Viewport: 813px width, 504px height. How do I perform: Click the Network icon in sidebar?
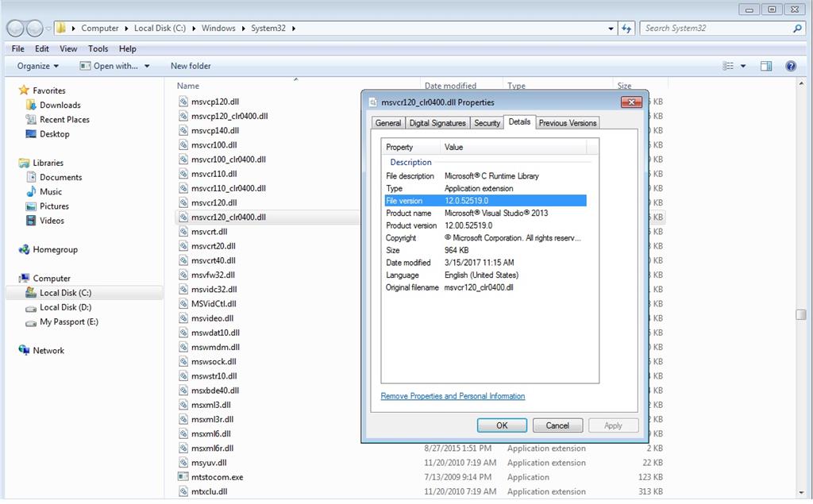coord(24,350)
